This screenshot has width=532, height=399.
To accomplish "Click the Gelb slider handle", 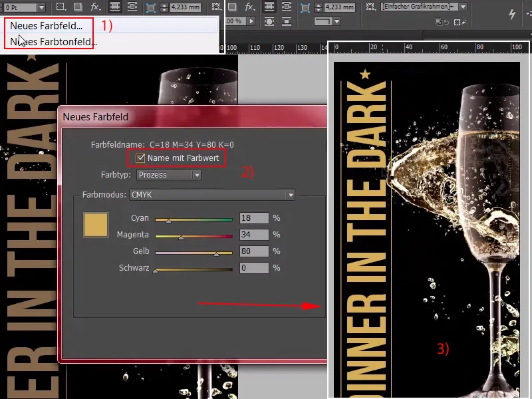I will pos(216,254).
